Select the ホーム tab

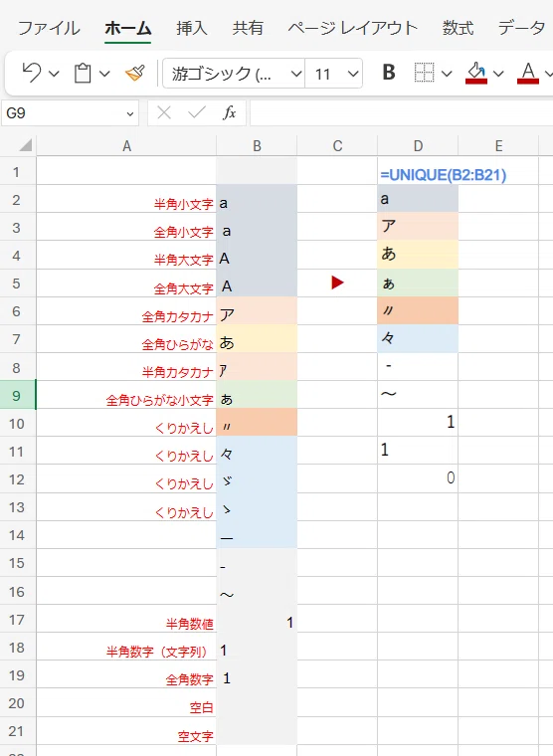(x=127, y=28)
